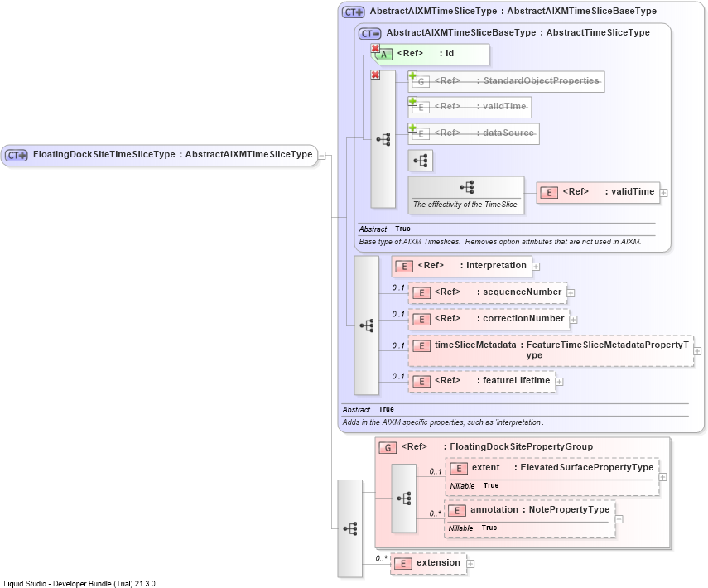Click the E icon of extension element
Viewport: 708px width, 588px height.
tap(402, 564)
